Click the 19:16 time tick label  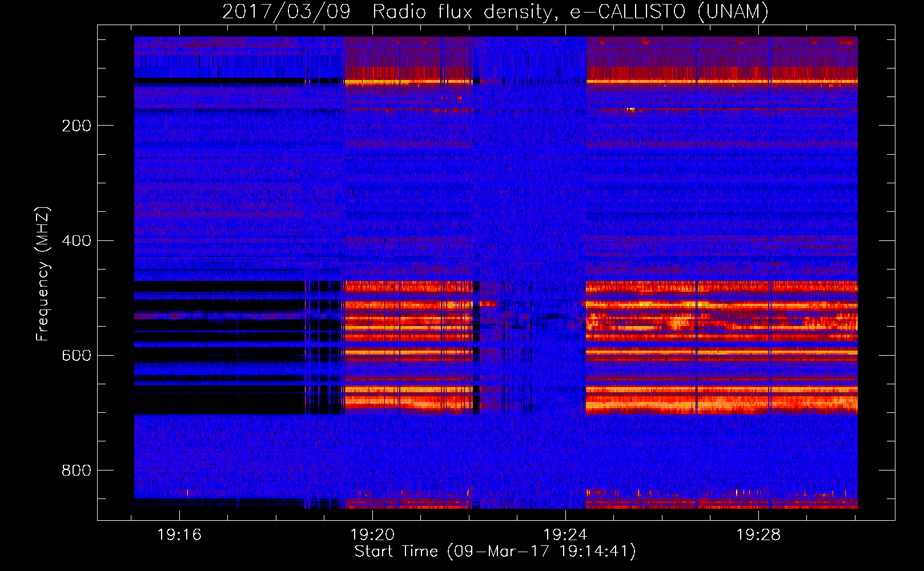(x=179, y=535)
